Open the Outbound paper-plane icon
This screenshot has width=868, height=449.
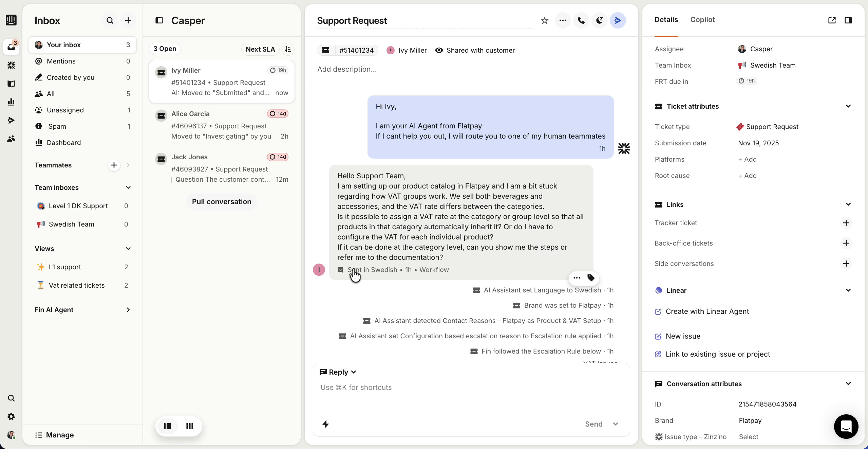click(x=11, y=120)
